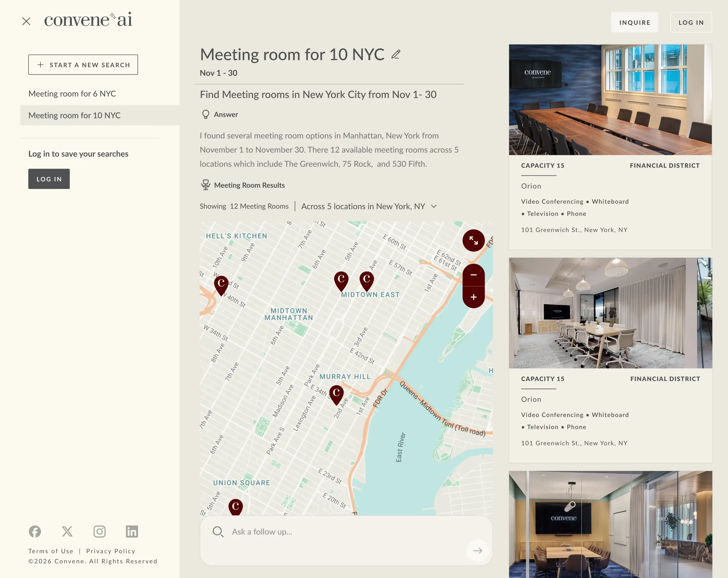This screenshot has width=728, height=578.
Task: Click the INQUIRE button
Action: 634,22
